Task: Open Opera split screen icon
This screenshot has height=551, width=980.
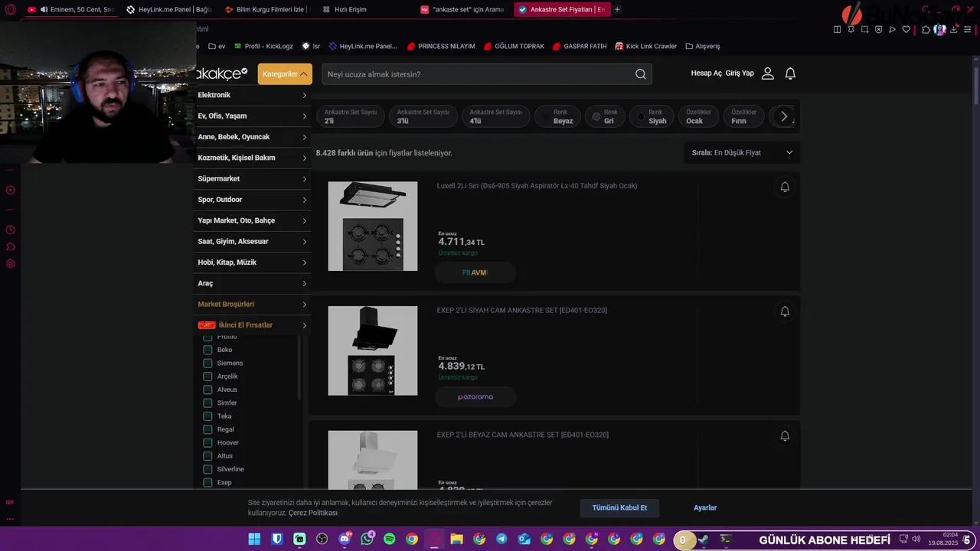Action: click(837, 29)
